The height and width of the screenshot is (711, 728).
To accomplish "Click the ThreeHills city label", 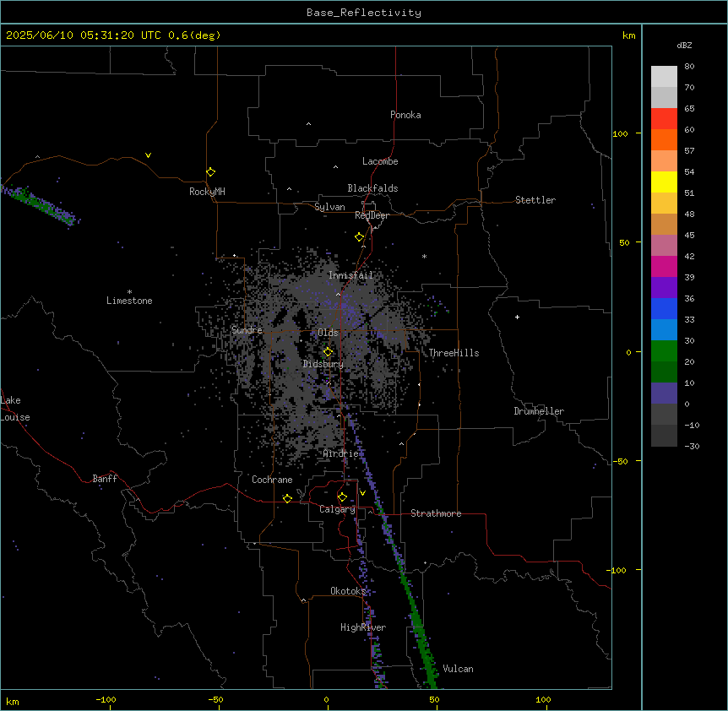I will point(454,353).
